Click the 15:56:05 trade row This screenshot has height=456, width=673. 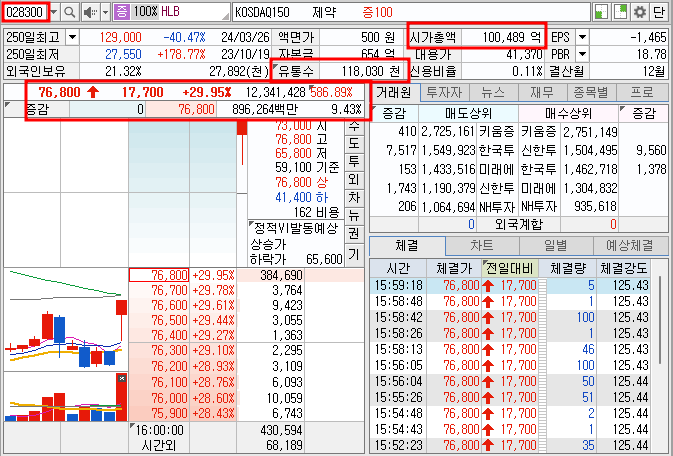tap(510, 365)
